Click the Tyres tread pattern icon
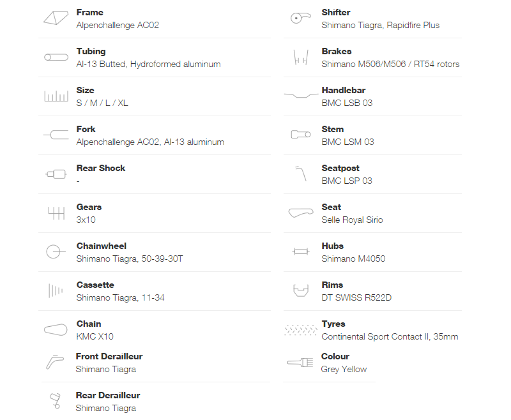Screen dimensions: 511x420 click(301, 330)
